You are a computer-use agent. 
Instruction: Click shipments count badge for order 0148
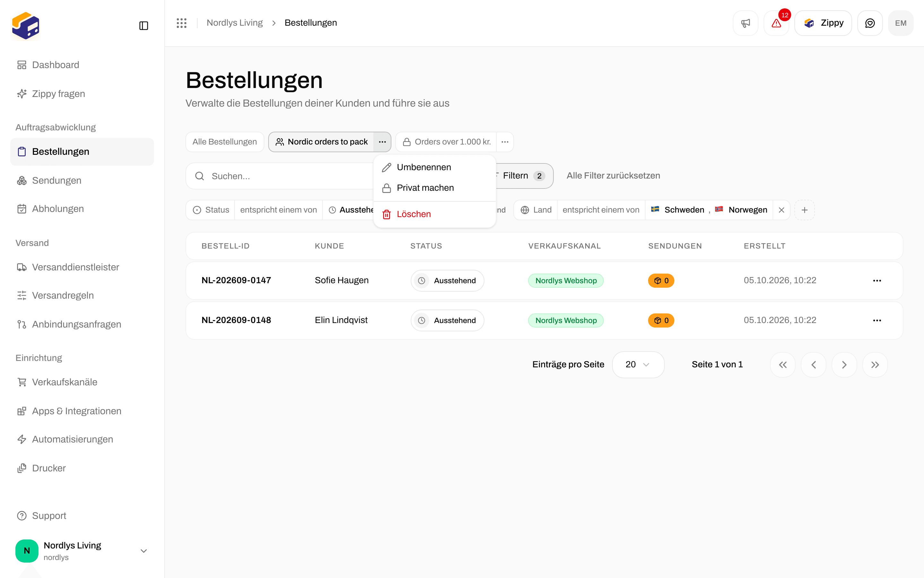[661, 320]
